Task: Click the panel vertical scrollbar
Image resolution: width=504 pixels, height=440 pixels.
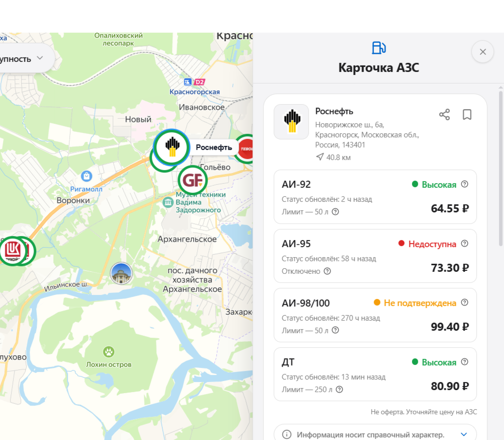Action: tap(500, 168)
